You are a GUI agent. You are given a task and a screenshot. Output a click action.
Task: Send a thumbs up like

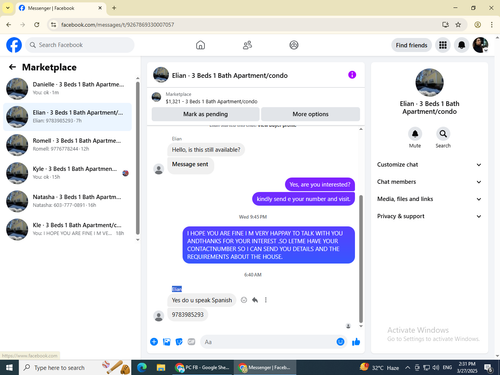[356, 342]
